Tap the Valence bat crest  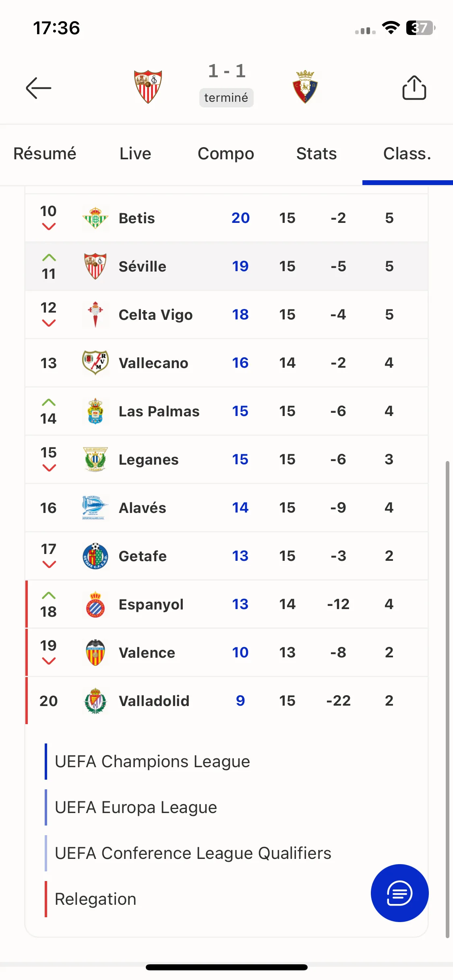[95, 653]
